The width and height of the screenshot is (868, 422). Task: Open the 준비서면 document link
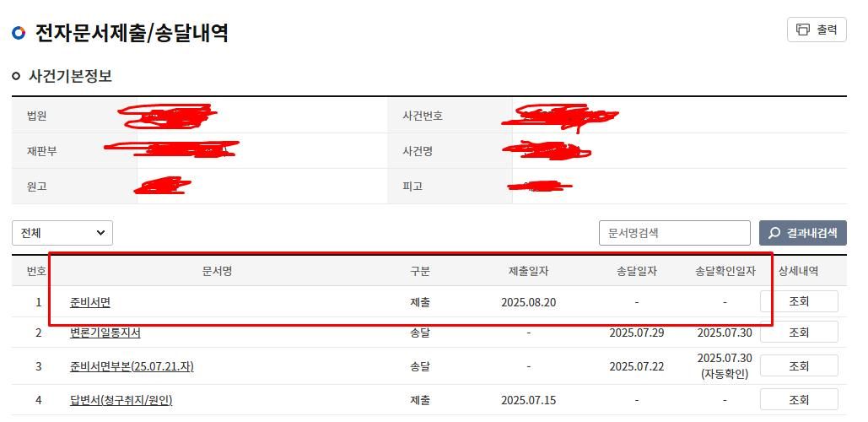(90, 302)
